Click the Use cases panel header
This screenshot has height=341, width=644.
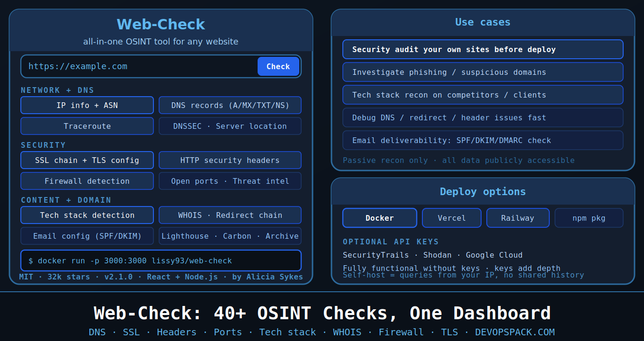(x=483, y=22)
